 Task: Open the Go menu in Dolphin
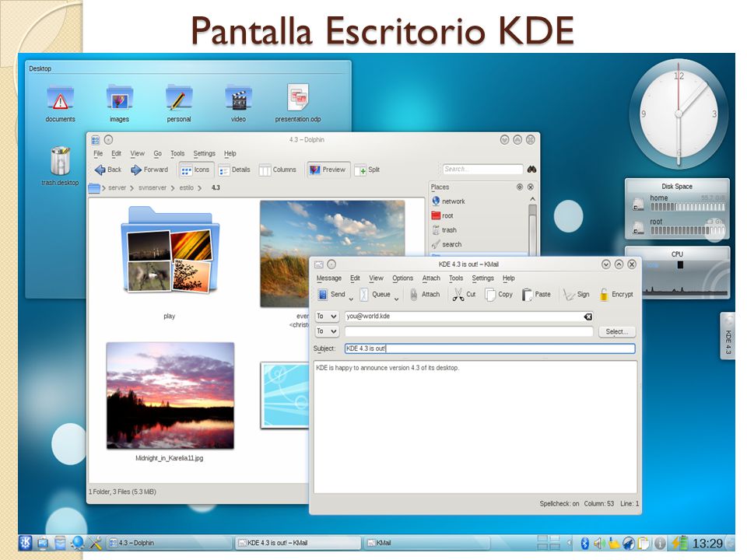[x=158, y=153]
